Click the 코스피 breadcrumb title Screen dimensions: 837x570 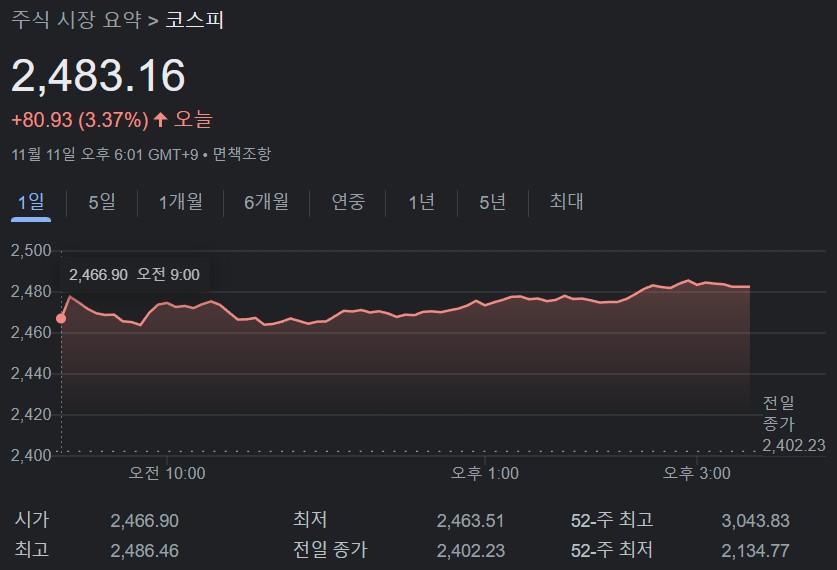(x=194, y=20)
